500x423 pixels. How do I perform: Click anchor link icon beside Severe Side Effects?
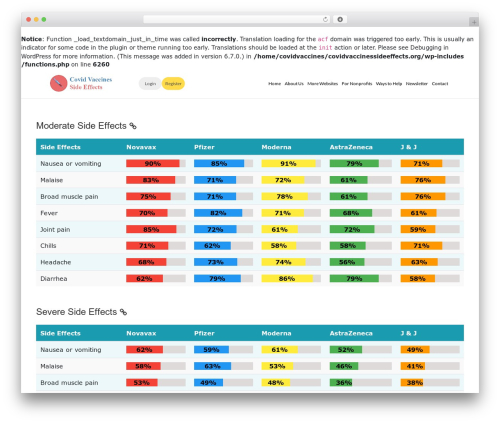pyautogui.click(x=123, y=312)
